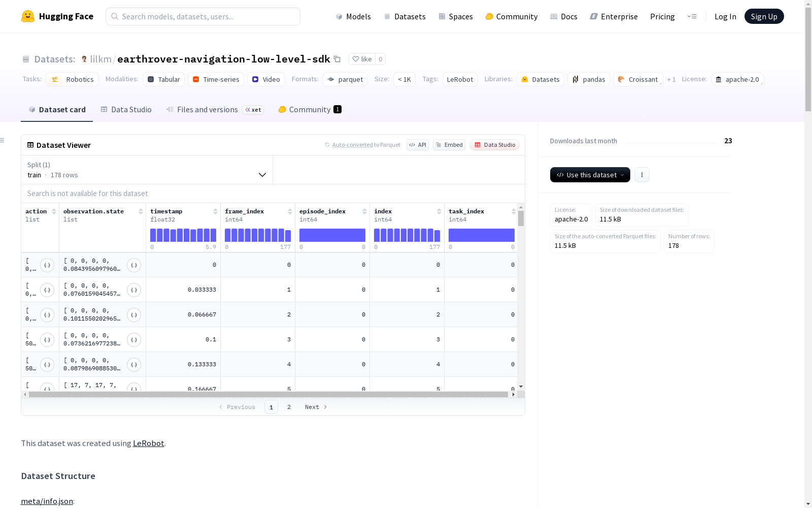The image size is (812, 508).
Task: Sort by the frame_index column
Action: (x=290, y=211)
